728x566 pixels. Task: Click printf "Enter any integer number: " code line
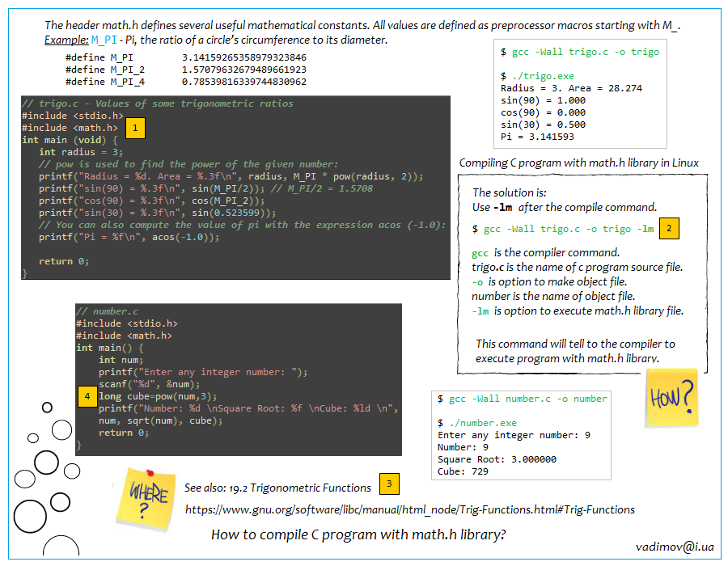pyautogui.click(x=203, y=372)
